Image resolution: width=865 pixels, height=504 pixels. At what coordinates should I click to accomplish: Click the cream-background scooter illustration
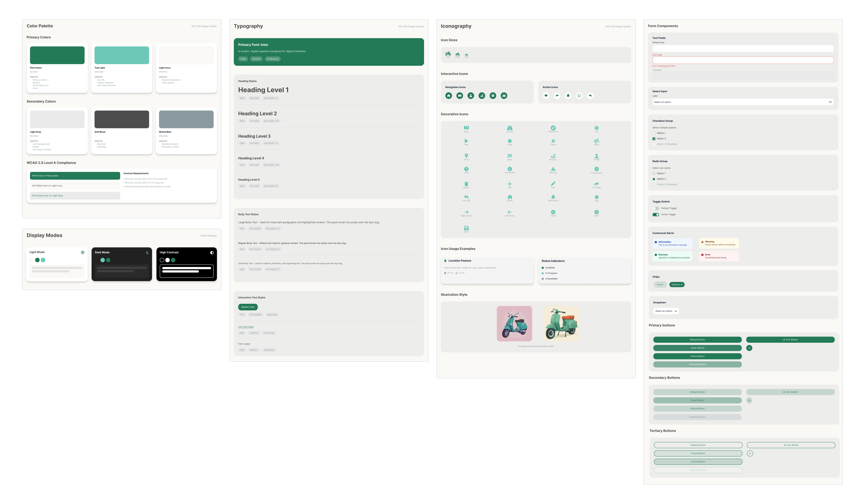561,324
